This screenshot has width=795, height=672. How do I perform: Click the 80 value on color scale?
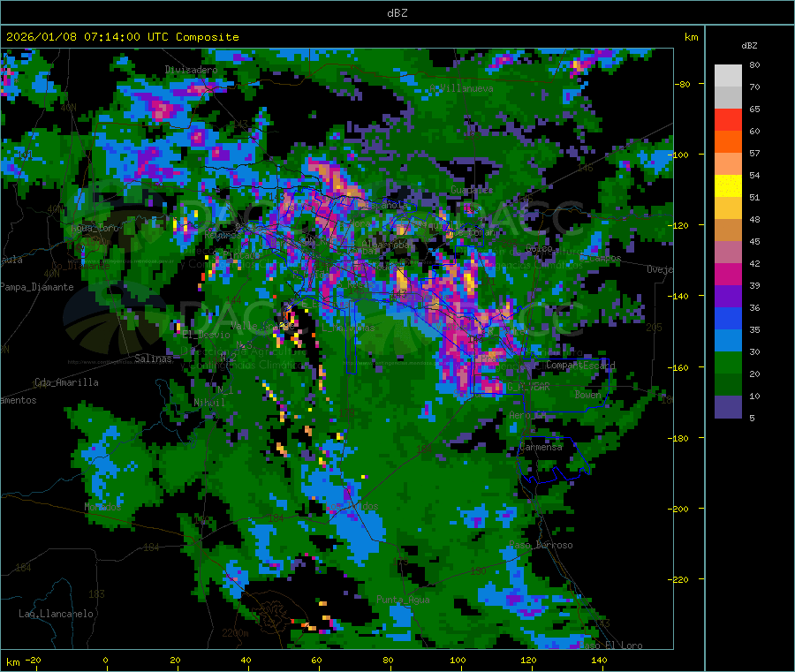pos(754,64)
